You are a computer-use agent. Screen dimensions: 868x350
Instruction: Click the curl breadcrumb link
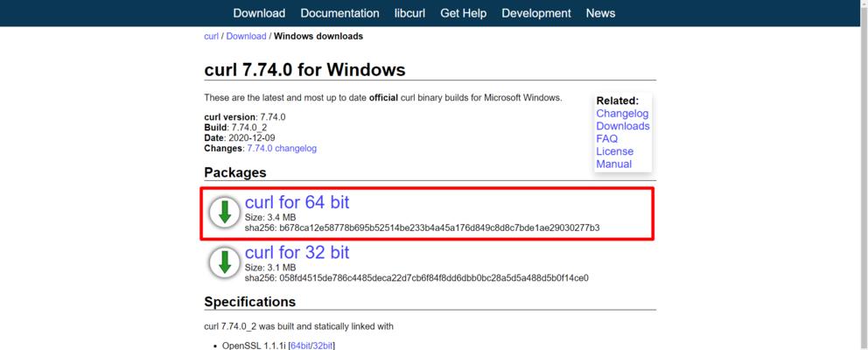tap(212, 37)
